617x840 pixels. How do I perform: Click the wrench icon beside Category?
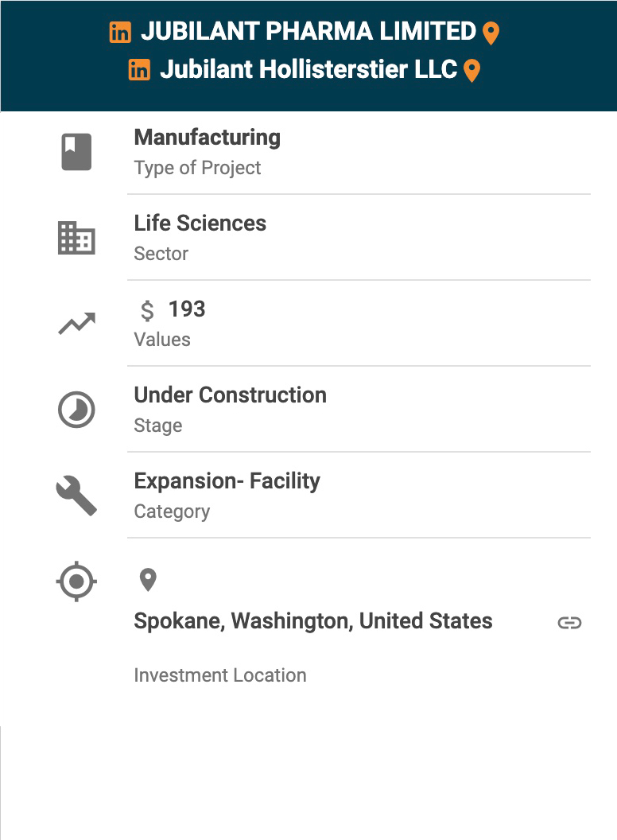coord(76,496)
